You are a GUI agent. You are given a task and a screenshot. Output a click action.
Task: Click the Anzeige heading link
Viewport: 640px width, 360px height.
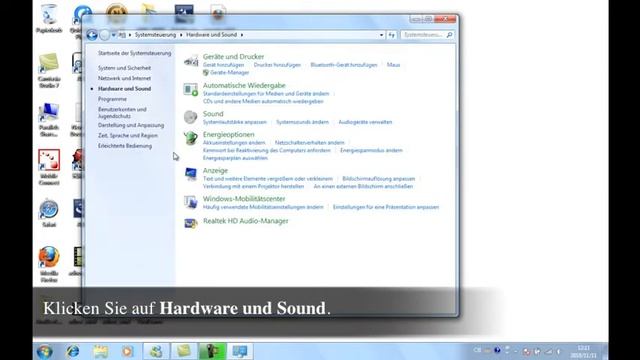click(215, 171)
